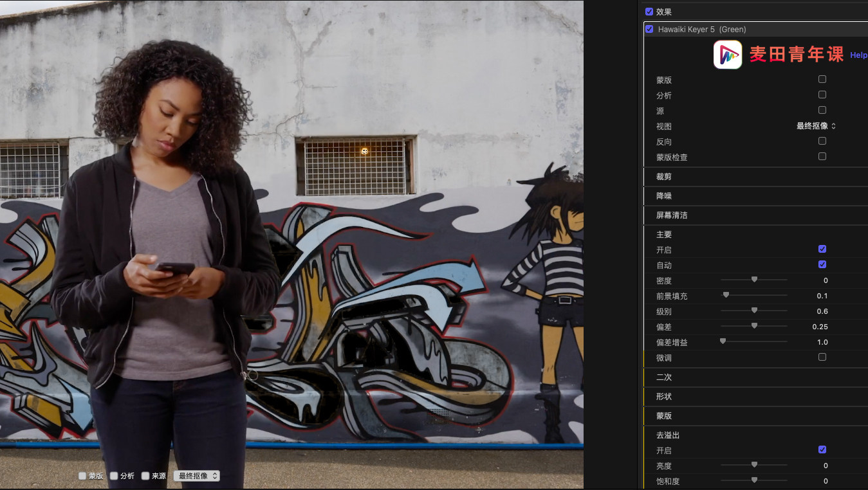The width and height of the screenshot is (868, 490).
Task: Tick the 蒙版 checkbox in the viewer overlay
Action: tap(82, 476)
